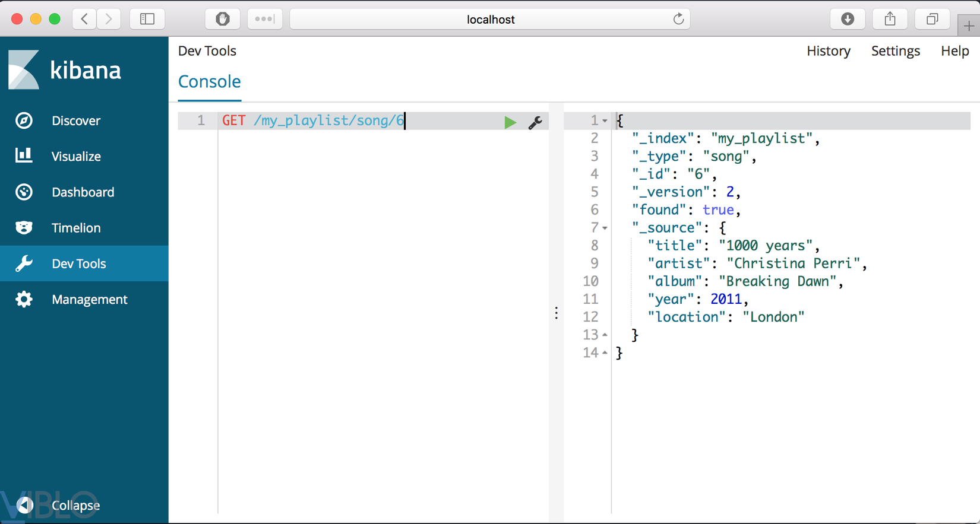Open the wrench request options menu
980x524 pixels.
coord(535,122)
